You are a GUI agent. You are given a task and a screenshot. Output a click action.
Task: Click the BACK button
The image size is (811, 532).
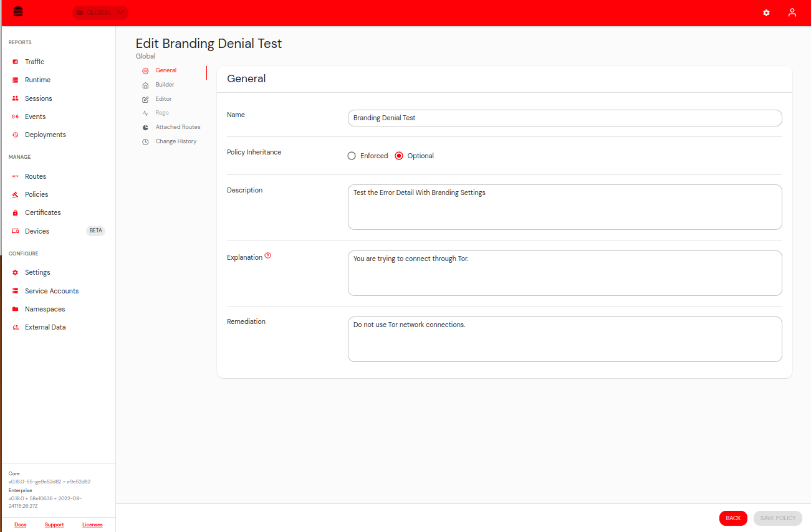pos(733,518)
